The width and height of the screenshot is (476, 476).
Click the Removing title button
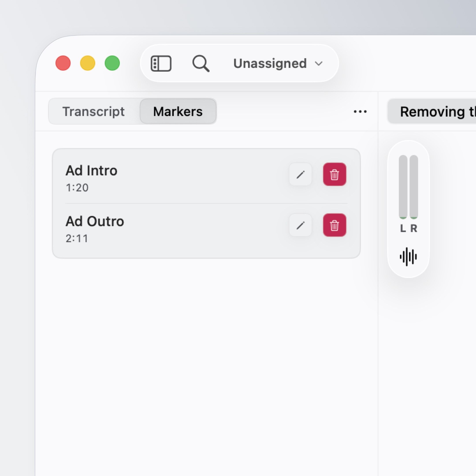tap(432, 112)
